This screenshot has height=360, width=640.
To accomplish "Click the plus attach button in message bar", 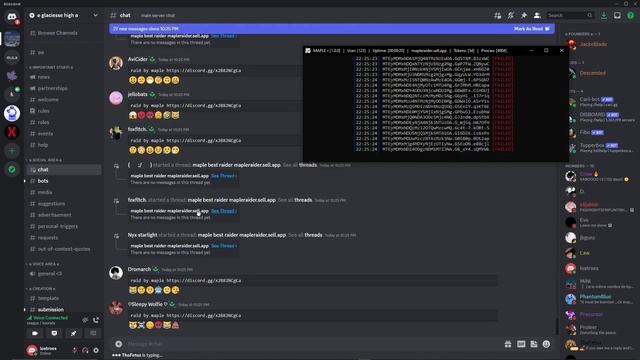I will tap(118, 344).
